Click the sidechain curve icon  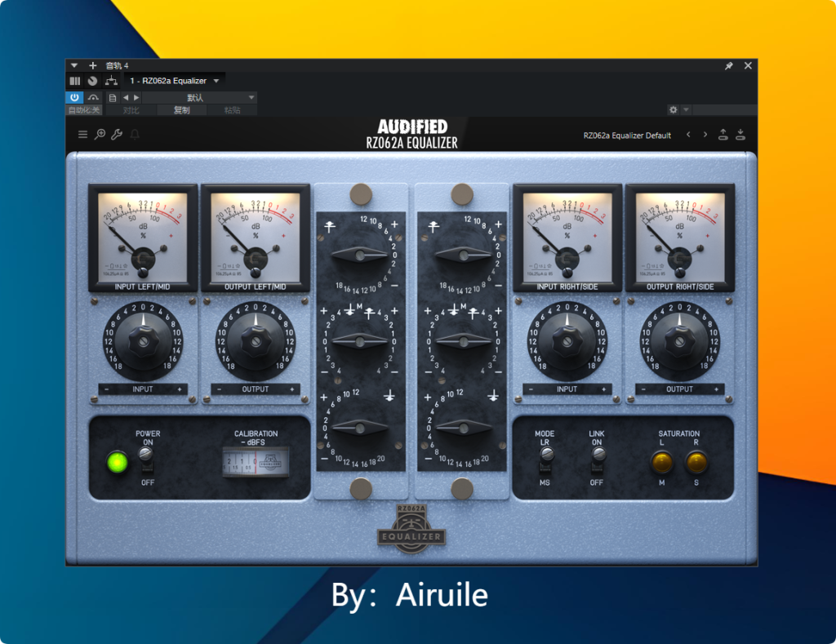tap(93, 98)
